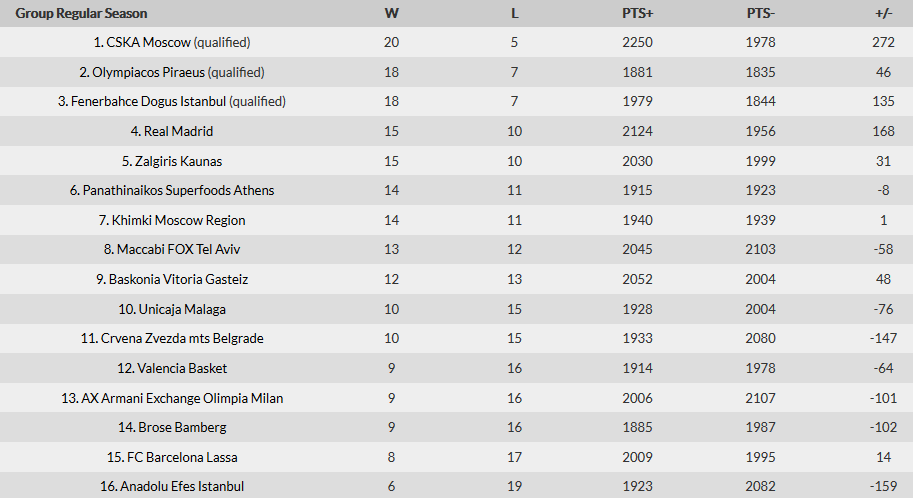Click AX Armani Exchange Olimpia Milan
This screenshot has height=498, width=913.
[182, 398]
